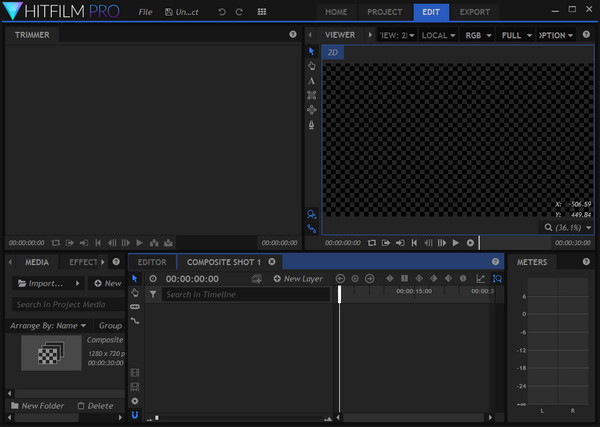Toggle the timeline zoom-to-fit icon
Viewport: 600px width, 427px height.
497,278
